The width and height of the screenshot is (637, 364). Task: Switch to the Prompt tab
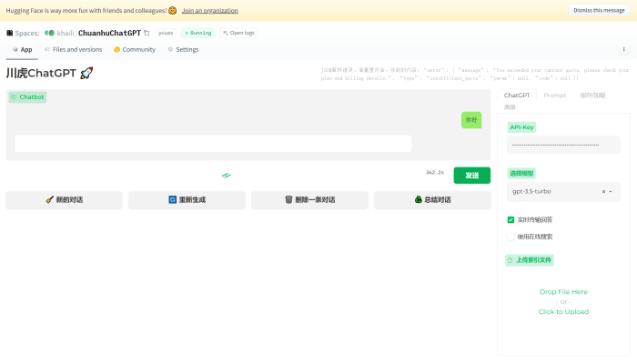coord(554,95)
